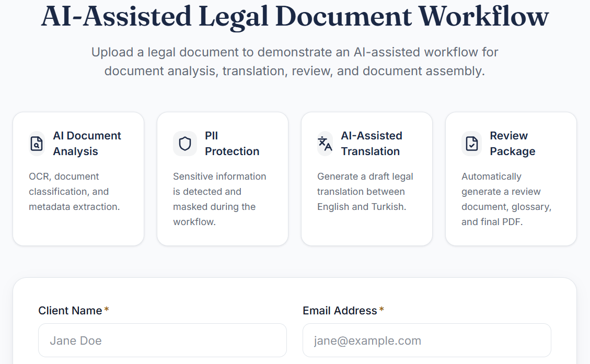Click the AI-Assisted Legal Document Workflow heading

click(x=295, y=16)
